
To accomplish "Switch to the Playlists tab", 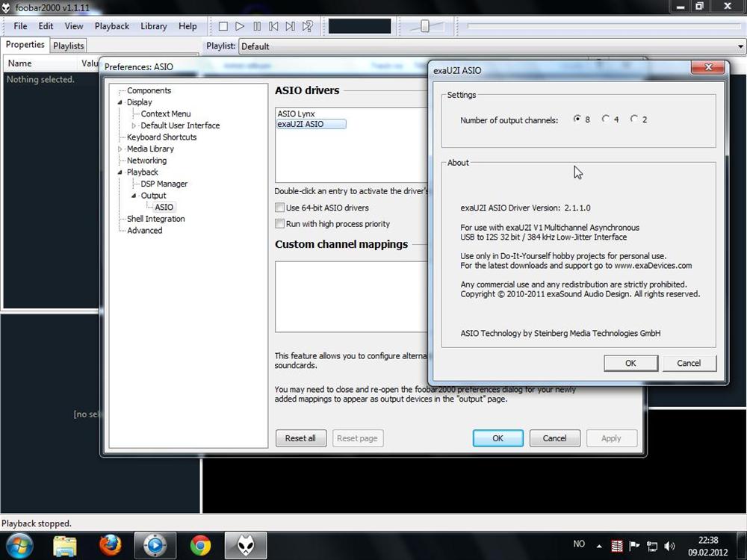I will [x=68, y=46].
